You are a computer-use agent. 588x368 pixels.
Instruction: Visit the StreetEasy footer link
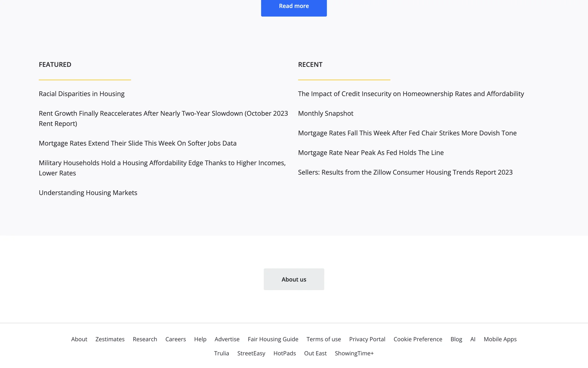click(251, 353)
